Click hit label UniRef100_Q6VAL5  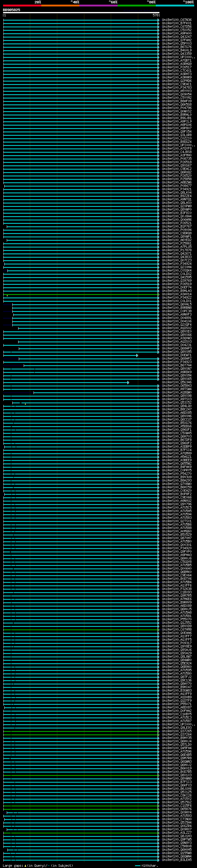point(177,304)
